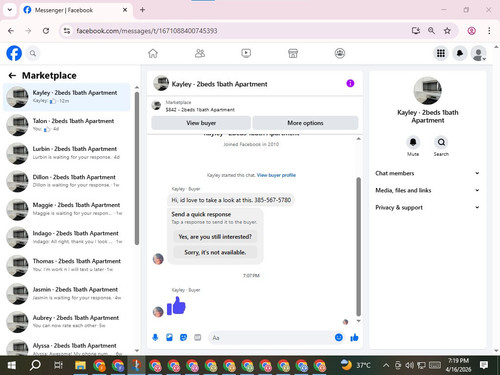500x375 pixels.
Task: Open the Jasmin conversation in the list
Action: point(67,294)
